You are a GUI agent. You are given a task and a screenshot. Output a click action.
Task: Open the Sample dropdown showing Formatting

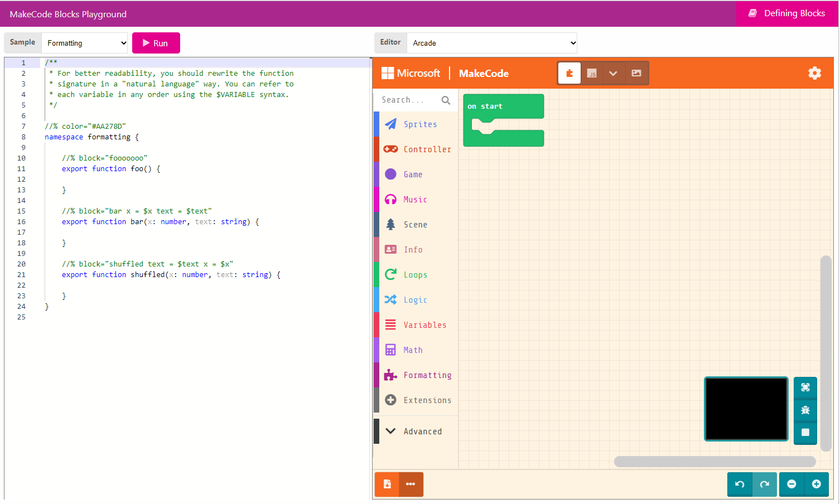click(84, 43)
